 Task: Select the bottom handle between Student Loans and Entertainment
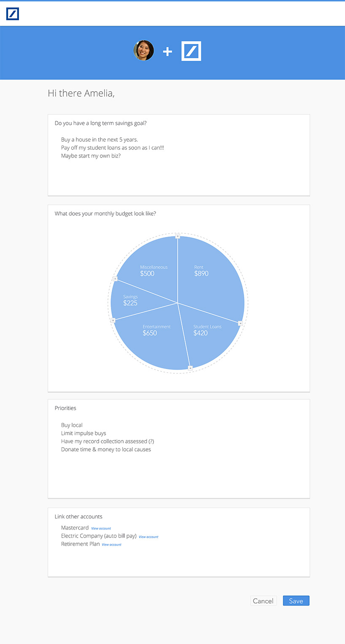190,368
